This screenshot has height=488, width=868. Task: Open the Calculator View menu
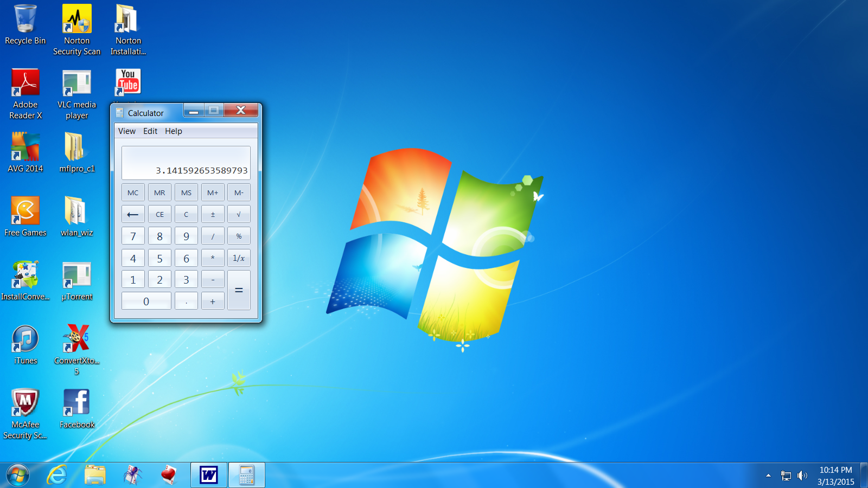127,131
